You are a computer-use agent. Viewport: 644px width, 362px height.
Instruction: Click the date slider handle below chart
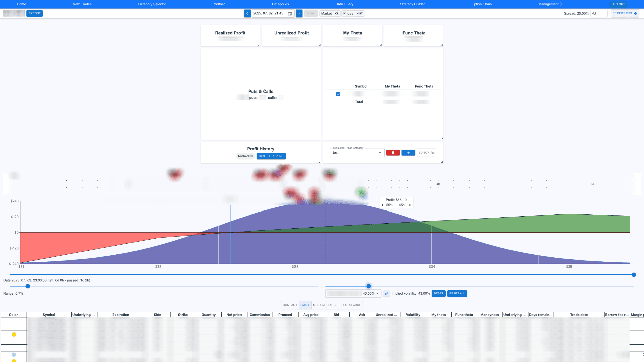click(x=634, y=275)
